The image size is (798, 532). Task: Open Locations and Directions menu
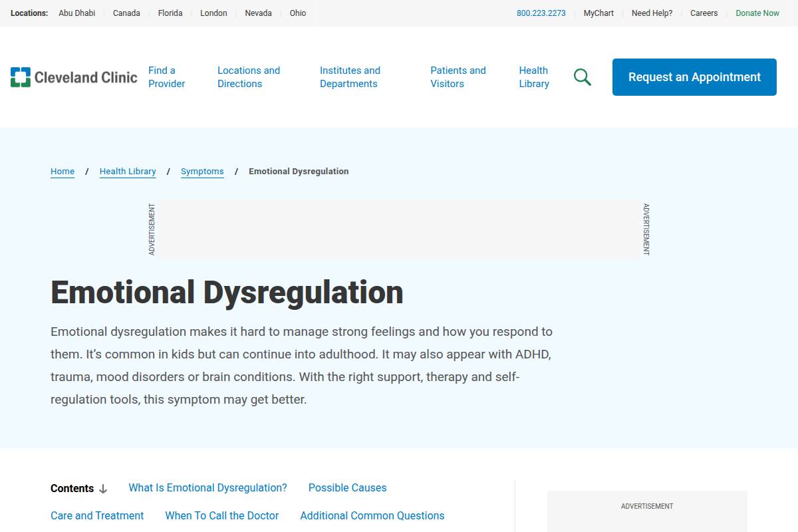click(x=249, y=77)
